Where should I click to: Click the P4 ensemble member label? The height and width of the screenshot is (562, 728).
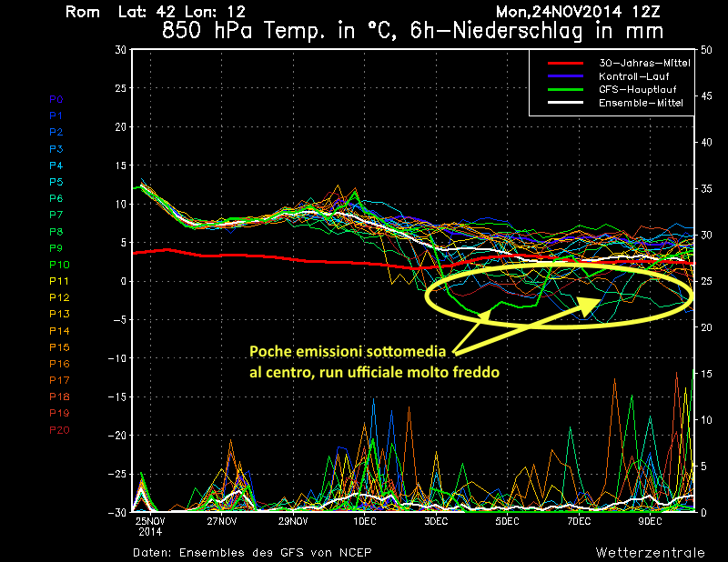point(56,166)
